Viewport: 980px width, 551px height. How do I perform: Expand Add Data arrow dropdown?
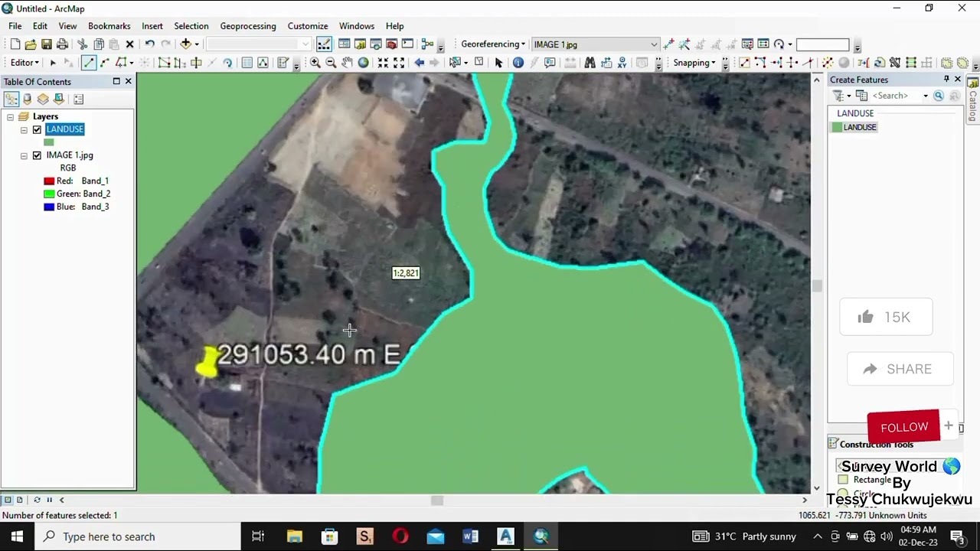click(197, 44)
